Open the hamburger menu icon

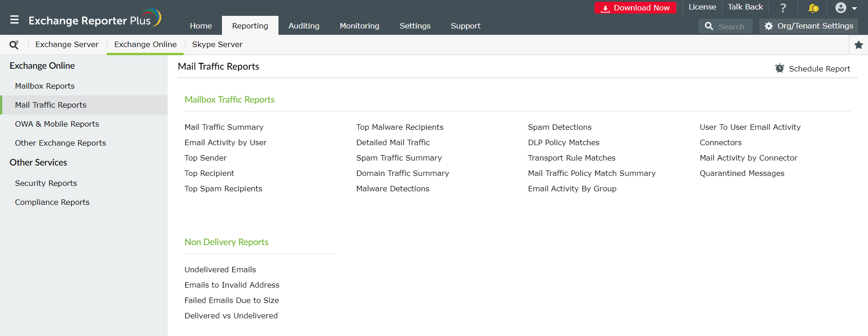[14, 20]
